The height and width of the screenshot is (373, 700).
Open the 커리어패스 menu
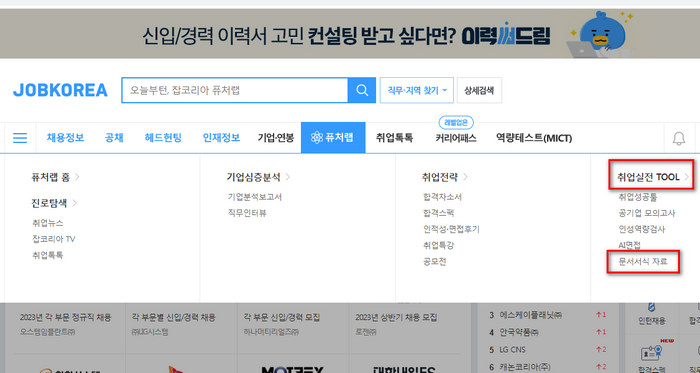(456, 138)
